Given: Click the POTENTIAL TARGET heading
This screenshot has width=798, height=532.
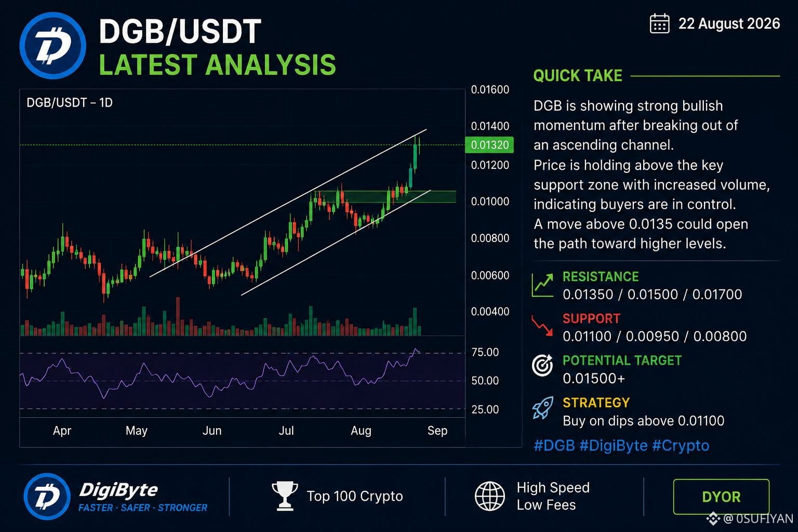Looking at the screenshot, I should [622, 361].
